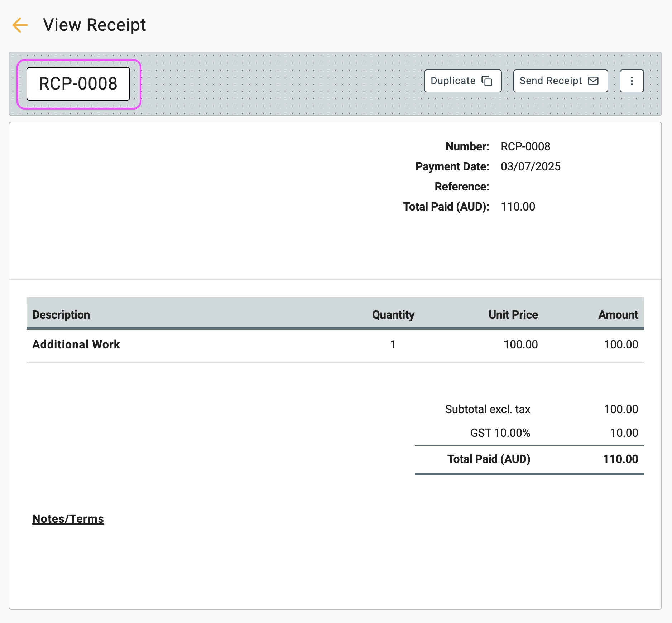Click the Reference label
This screenshot has height=623, width=672.
click(x=462, y=187)
